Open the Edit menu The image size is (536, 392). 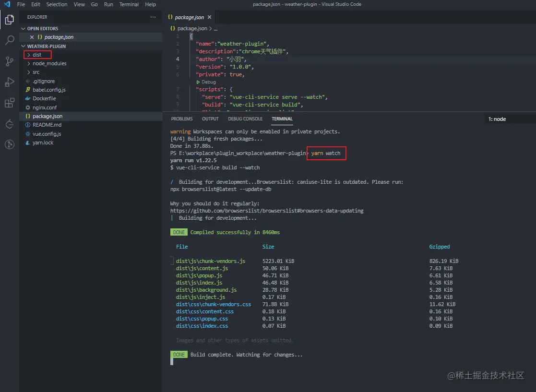coord(36,4)
